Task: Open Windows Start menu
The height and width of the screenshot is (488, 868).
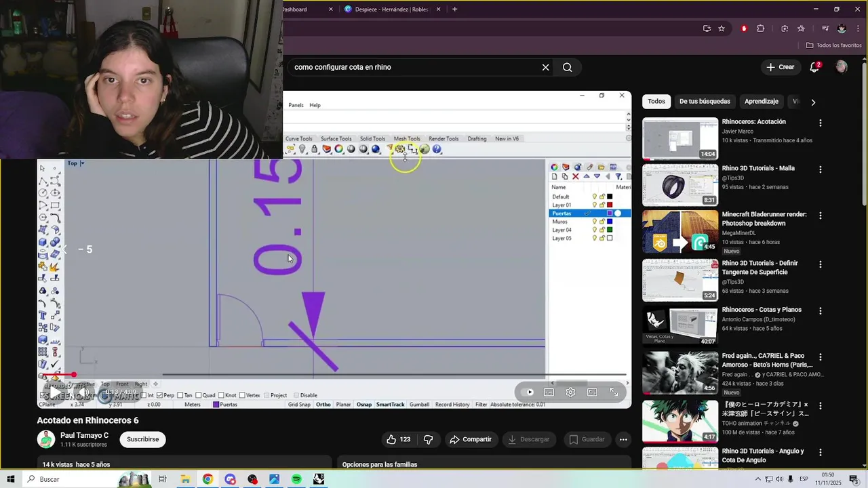Action: pos(11,479)
